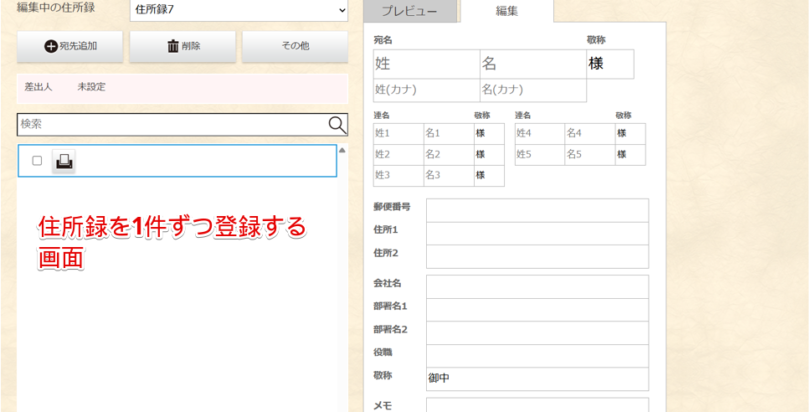Click the 住所2 input field
Screen dimensions: 812x412
tap(538, 257)
